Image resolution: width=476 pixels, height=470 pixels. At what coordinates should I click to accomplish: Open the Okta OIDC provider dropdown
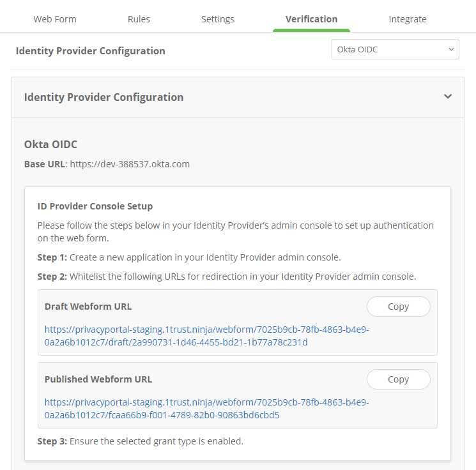tap(395, 49)
